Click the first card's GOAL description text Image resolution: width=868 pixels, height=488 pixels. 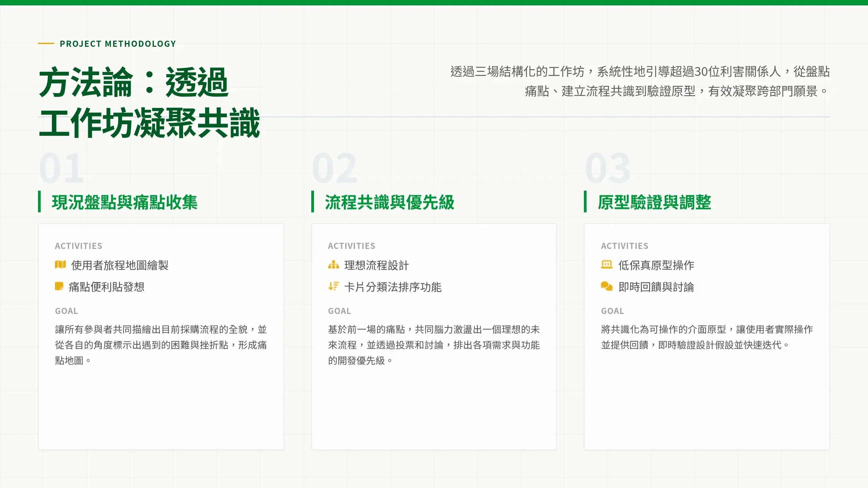point(161,345)
